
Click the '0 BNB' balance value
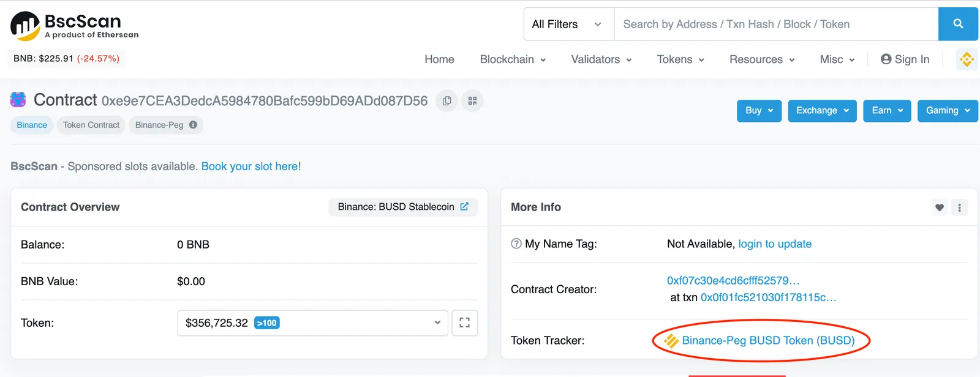pyautogui.click(x=193, y=245)
